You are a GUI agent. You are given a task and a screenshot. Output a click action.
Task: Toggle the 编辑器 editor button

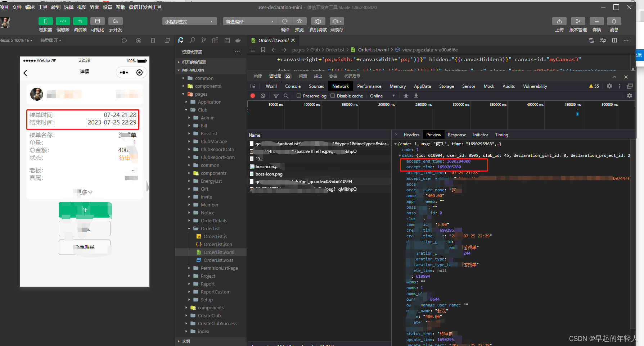point(63,21)
